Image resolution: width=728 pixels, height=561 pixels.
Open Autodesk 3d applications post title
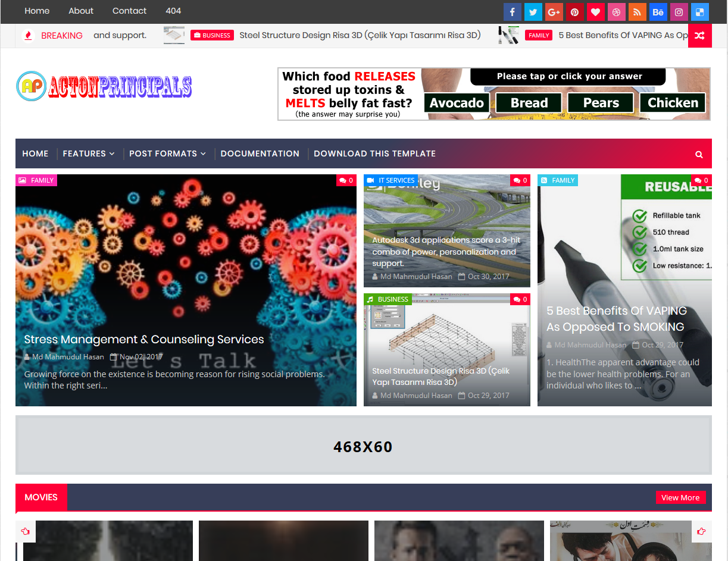pos(446,252)
